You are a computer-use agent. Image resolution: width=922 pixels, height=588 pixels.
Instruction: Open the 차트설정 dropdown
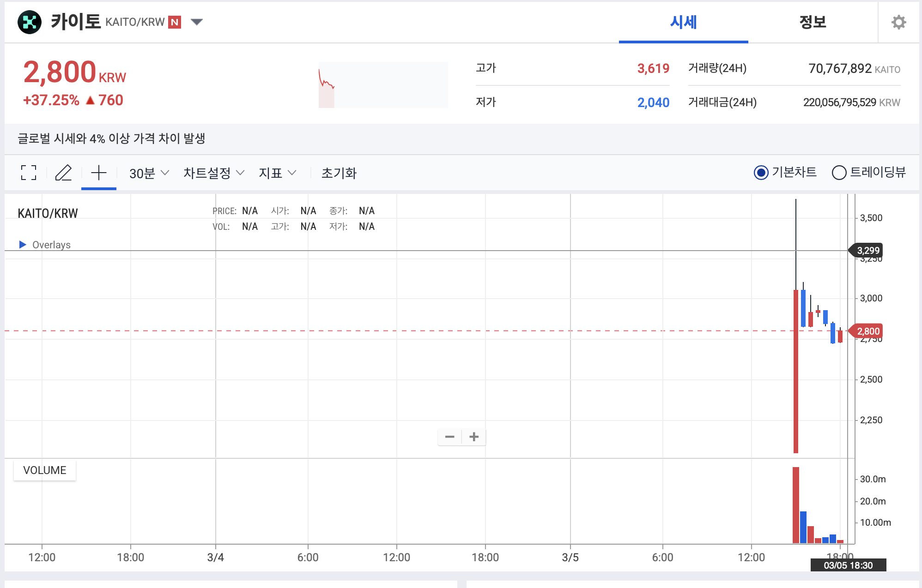click(213, 173)
